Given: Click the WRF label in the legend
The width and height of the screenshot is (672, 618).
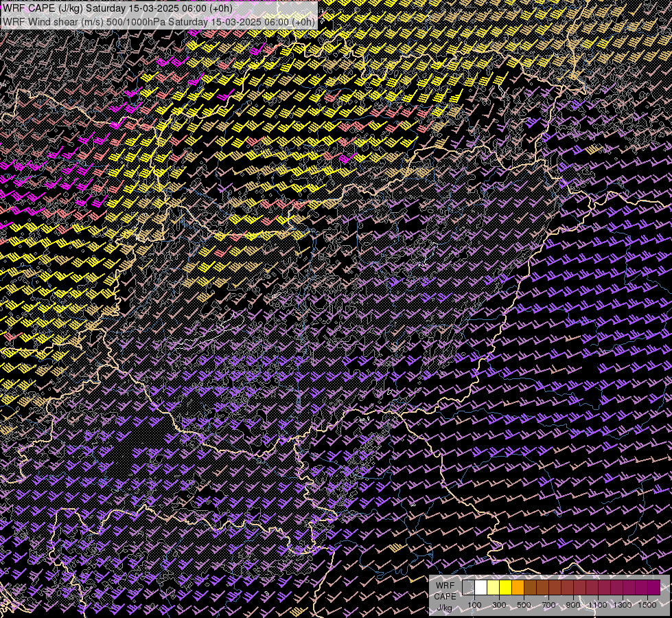Looking at the screenshot, I should [445, 586].
